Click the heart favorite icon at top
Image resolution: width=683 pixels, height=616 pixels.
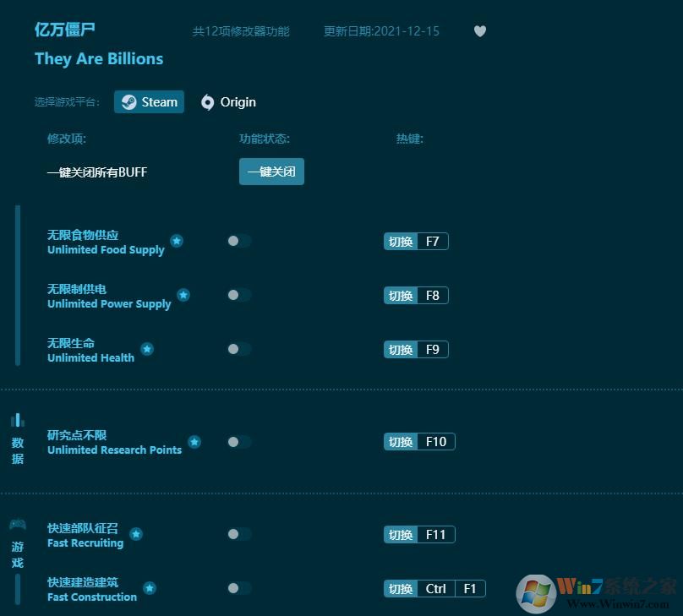click(x=479, y=31)
